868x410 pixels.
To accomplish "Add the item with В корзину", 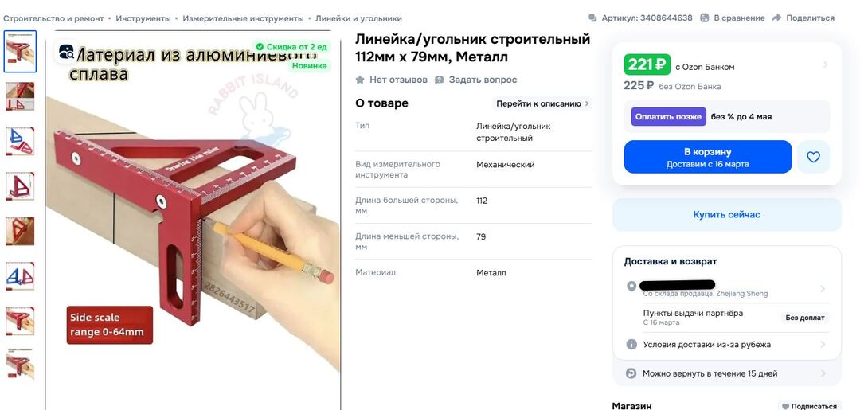I will pos(707,157).
